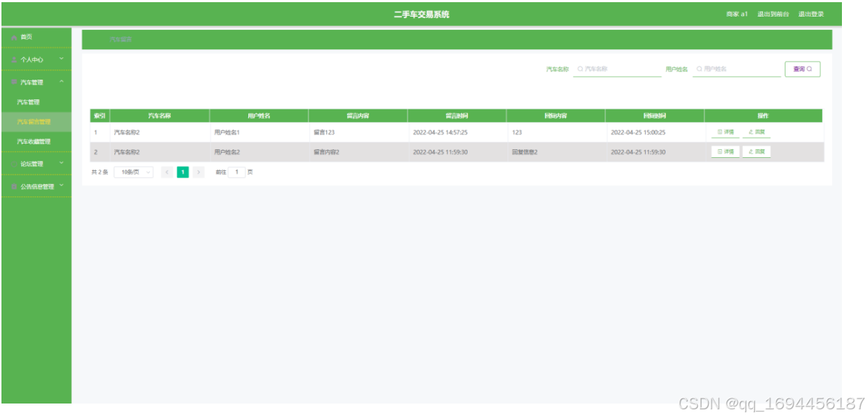Click 回复 for 用户姓名2 row

point(757,151)
